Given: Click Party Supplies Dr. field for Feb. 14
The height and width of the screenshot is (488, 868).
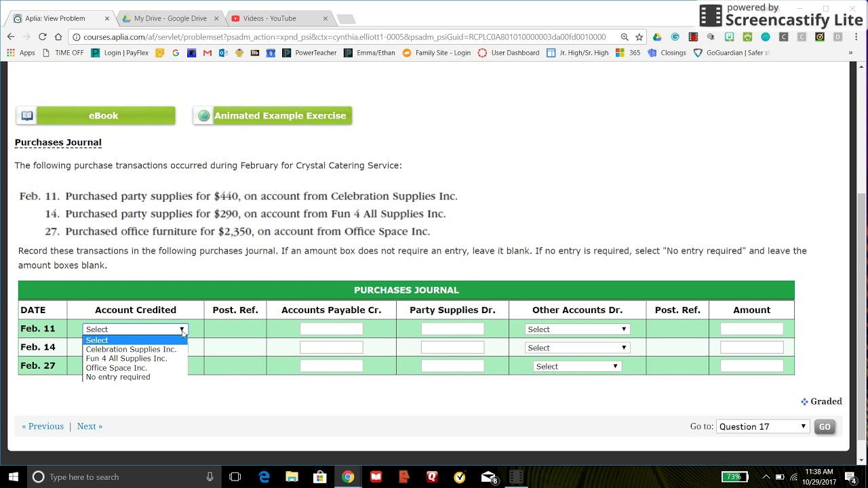Looking at the screenshot, I should (x=452, y=348).
